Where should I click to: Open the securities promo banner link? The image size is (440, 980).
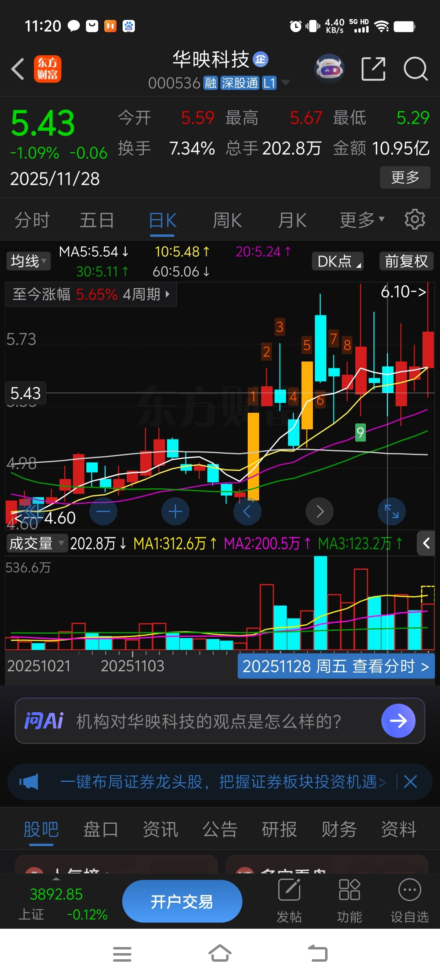[x=222, y=782]
